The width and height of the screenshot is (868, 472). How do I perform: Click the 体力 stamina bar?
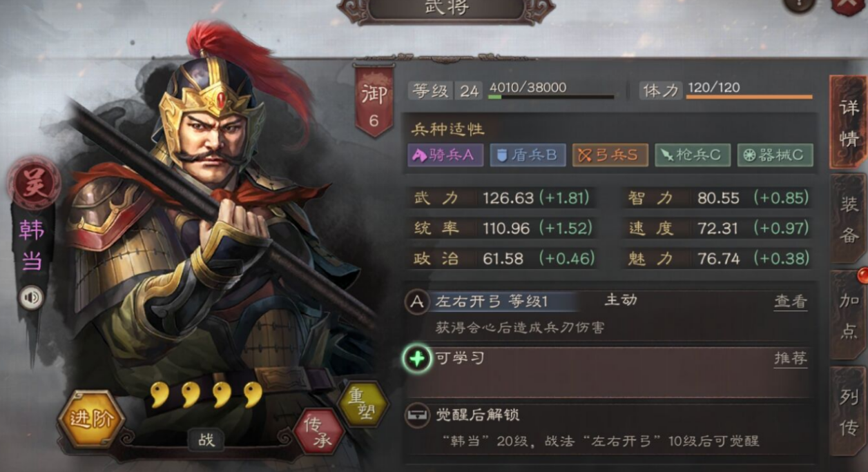749,97
